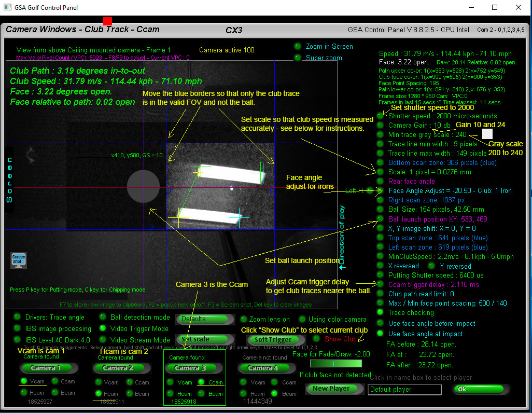Click the Default player name box
The width and height of the screenshot is (532, 413).
(x=404, y=389)
